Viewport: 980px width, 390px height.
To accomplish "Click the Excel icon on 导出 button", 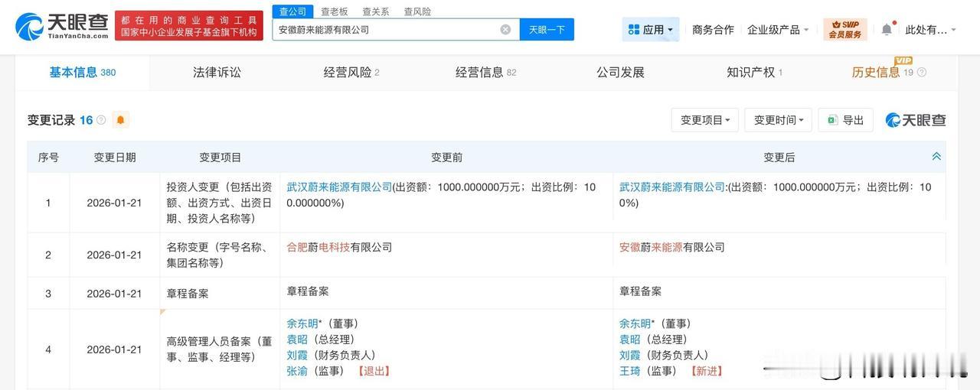I will (x=832, y=120).
